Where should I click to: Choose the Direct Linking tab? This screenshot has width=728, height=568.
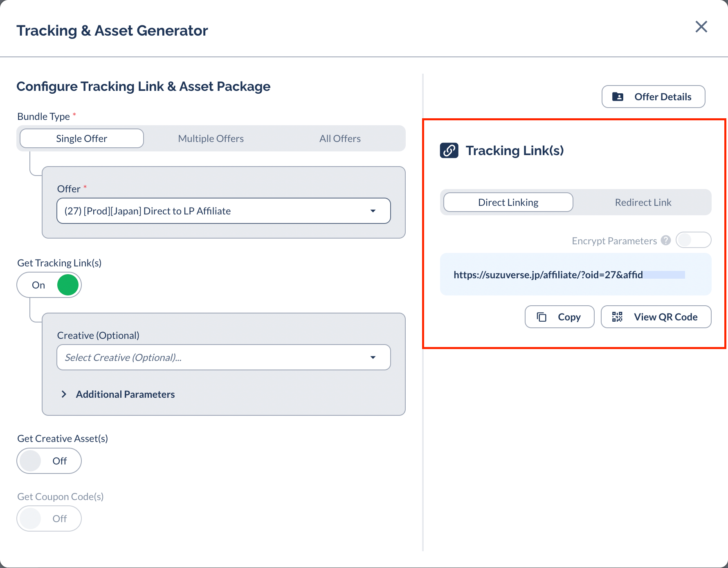click(x=508, y=203)
